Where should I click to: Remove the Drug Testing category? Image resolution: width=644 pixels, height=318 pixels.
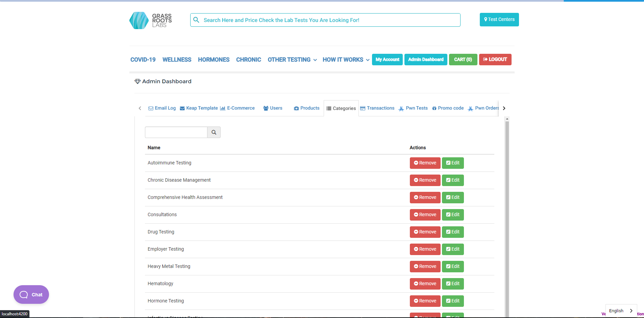tap(425, 232)
